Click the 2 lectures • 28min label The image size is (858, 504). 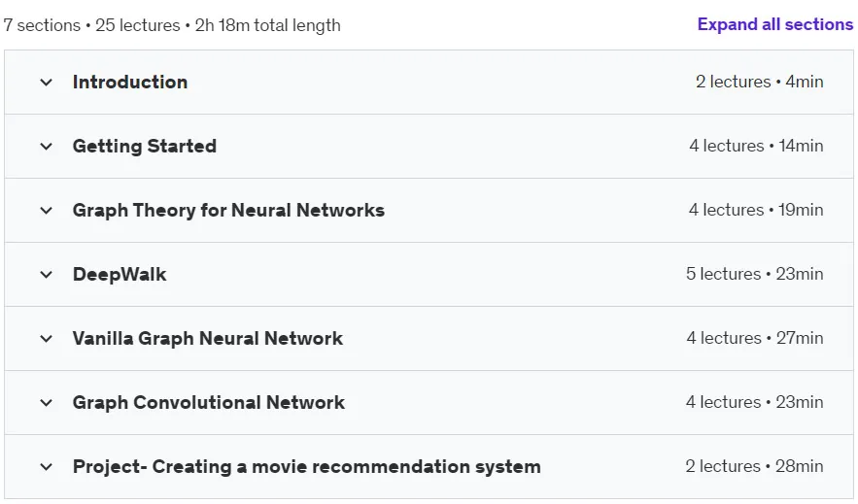[754, 466]
